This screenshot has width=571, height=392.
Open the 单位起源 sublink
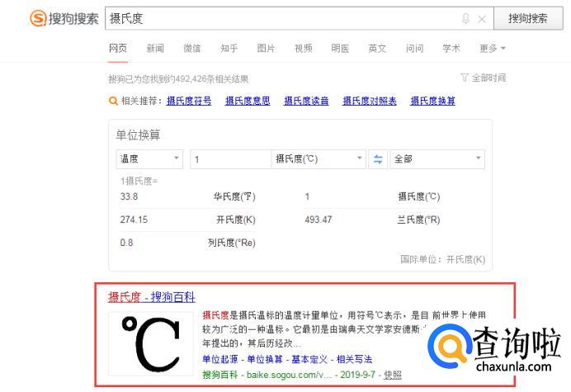(x=220, y=359)
